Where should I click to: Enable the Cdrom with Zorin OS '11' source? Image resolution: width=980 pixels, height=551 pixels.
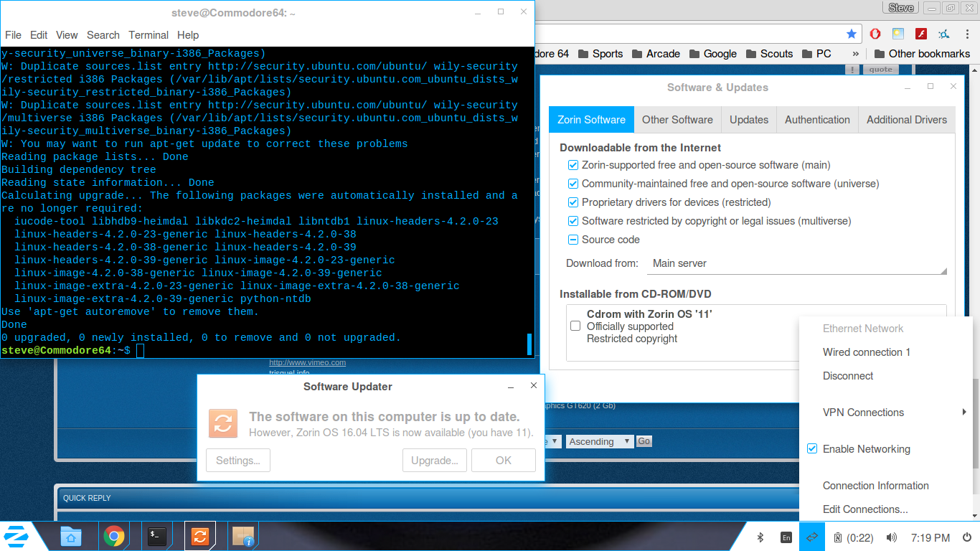tap(575, 326)
